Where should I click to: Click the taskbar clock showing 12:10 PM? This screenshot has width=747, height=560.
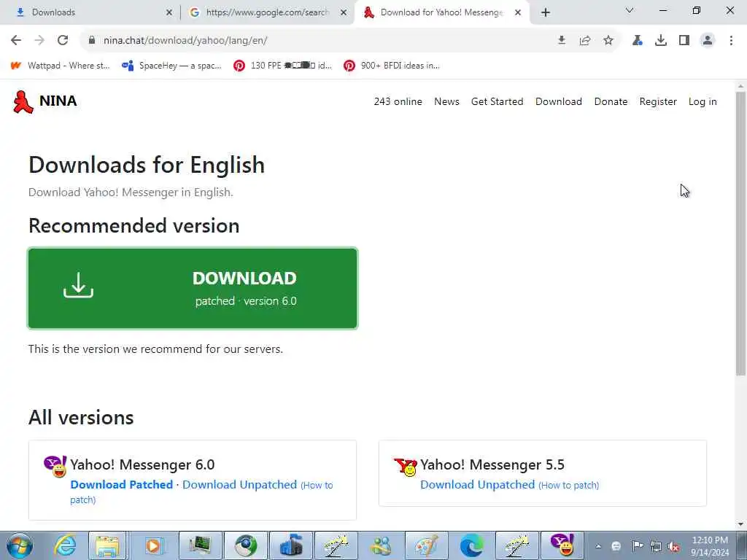pos(710,546)
